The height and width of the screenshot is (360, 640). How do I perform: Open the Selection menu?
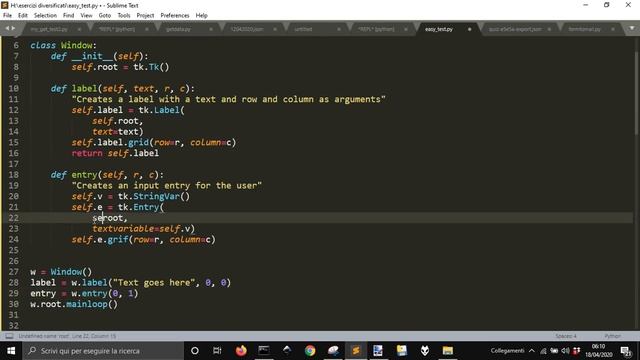point(45,16)
